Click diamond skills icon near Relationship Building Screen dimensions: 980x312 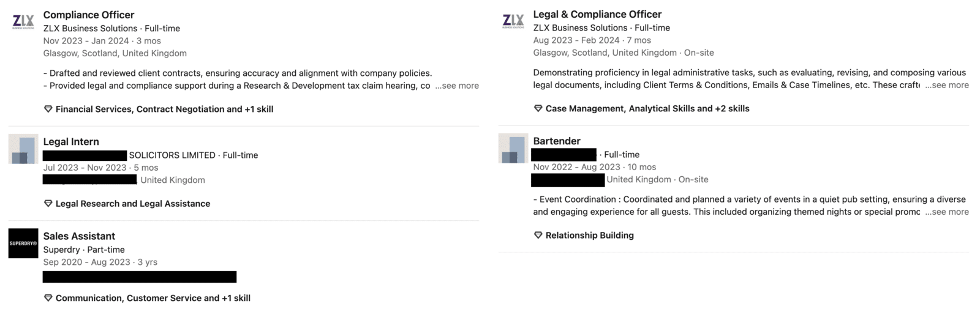click(538, 235)
